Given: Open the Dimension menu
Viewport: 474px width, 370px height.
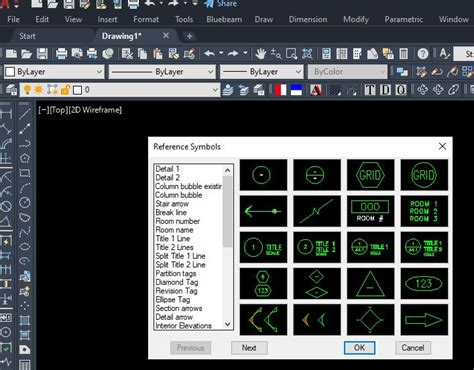Looking at the screenshot, I should [x=308, y=19].
